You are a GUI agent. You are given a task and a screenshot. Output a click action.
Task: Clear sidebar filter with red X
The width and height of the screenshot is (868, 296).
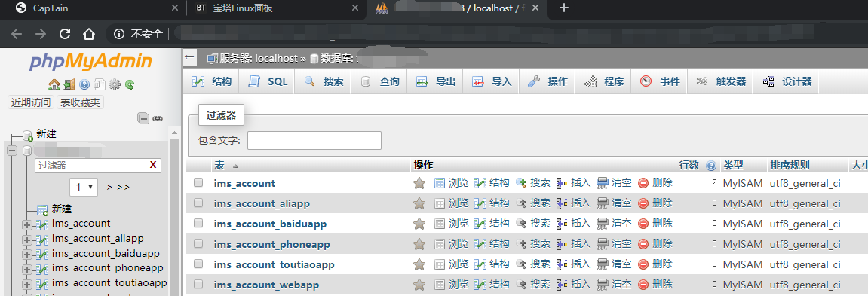coord(153,165)
